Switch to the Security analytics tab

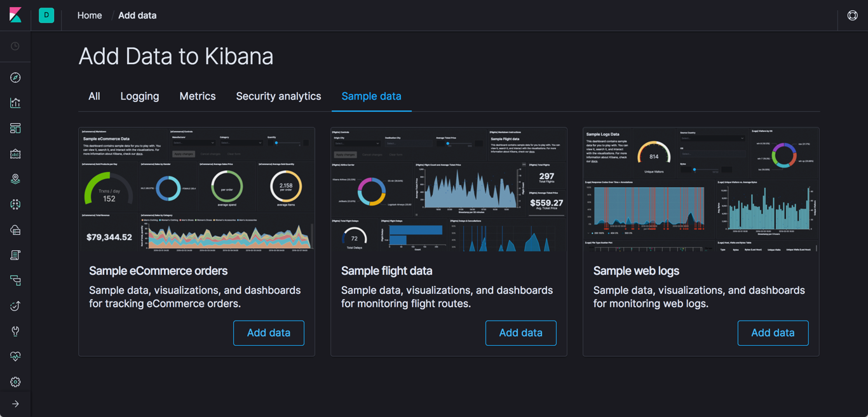click(278, 96)
